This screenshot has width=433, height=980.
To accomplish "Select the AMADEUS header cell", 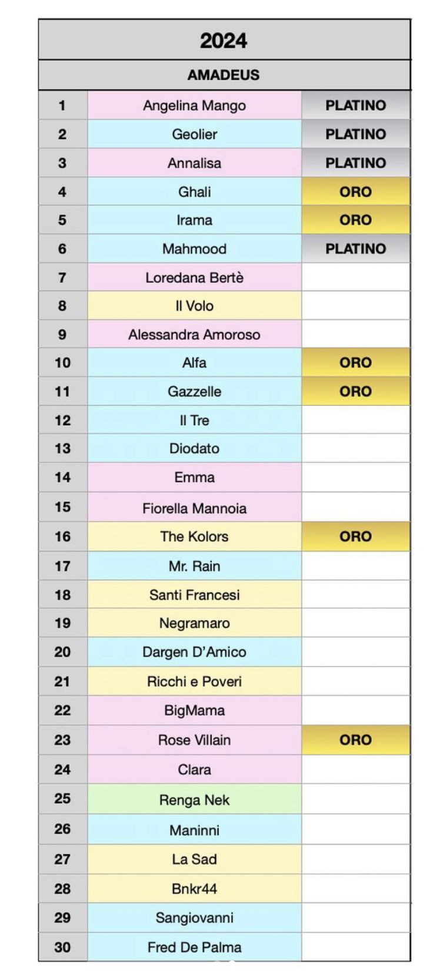I will pyautogui.click(x=224, y=75).
